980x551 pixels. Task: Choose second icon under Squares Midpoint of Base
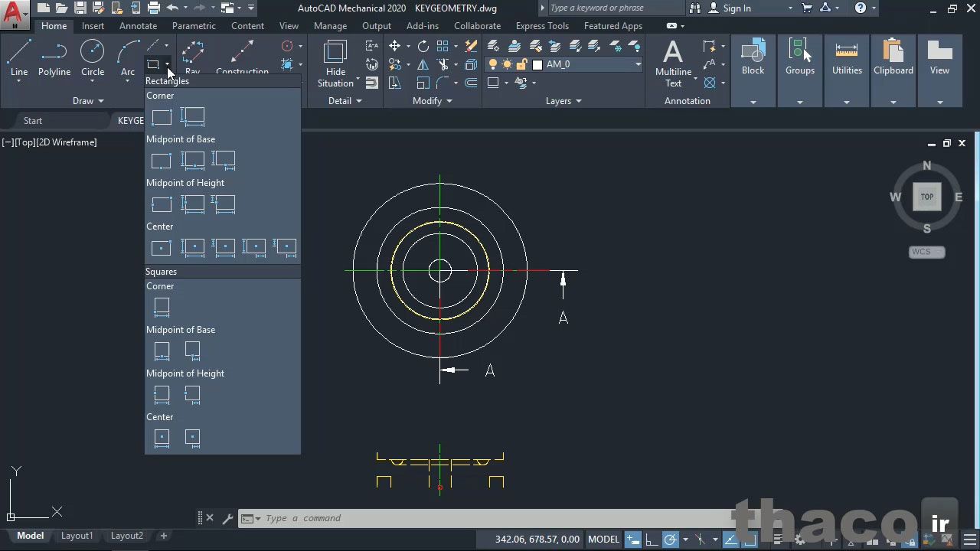coord(192,350)
